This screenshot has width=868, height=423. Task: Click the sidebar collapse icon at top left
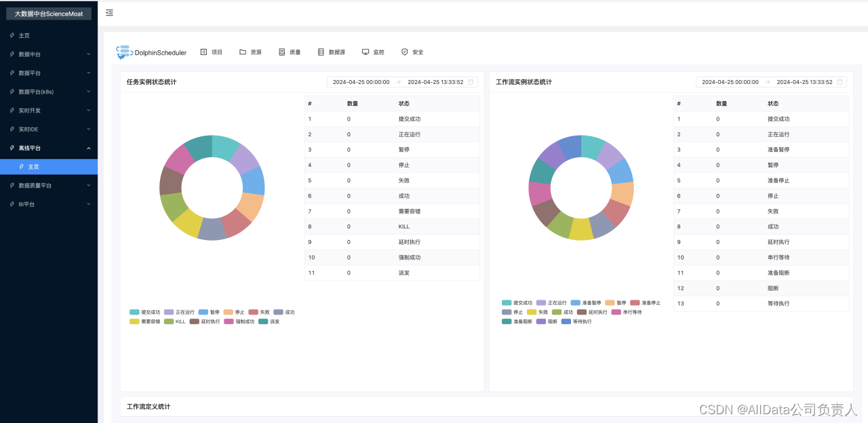(x=109, y=12)
